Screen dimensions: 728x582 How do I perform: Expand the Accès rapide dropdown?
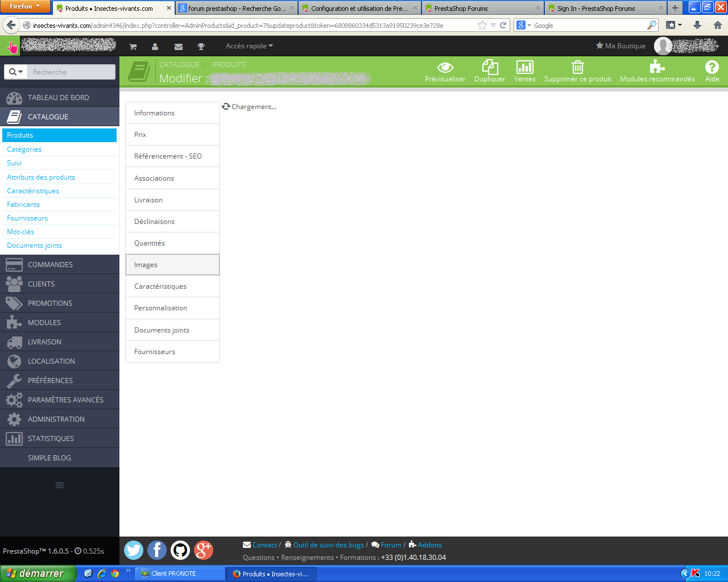[249, 46]
